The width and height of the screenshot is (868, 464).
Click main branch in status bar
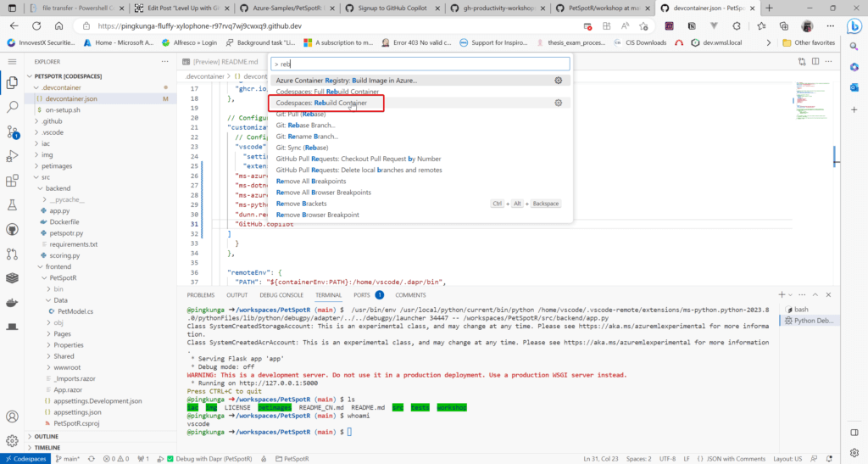pyautogui.click(x=68, y=458)
